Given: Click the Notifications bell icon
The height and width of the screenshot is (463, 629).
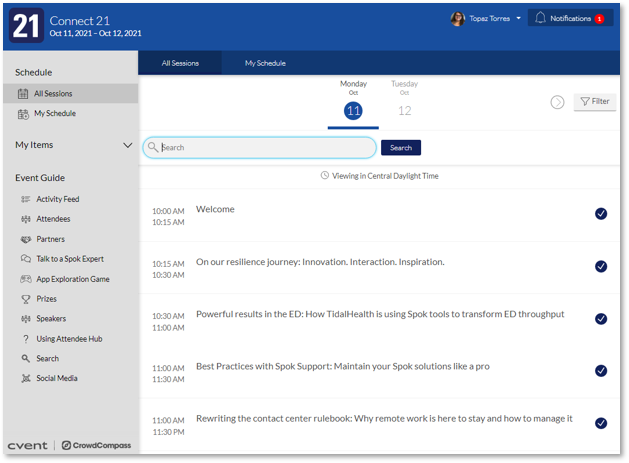Looking at the screenshot, I should tap(541, 18).
